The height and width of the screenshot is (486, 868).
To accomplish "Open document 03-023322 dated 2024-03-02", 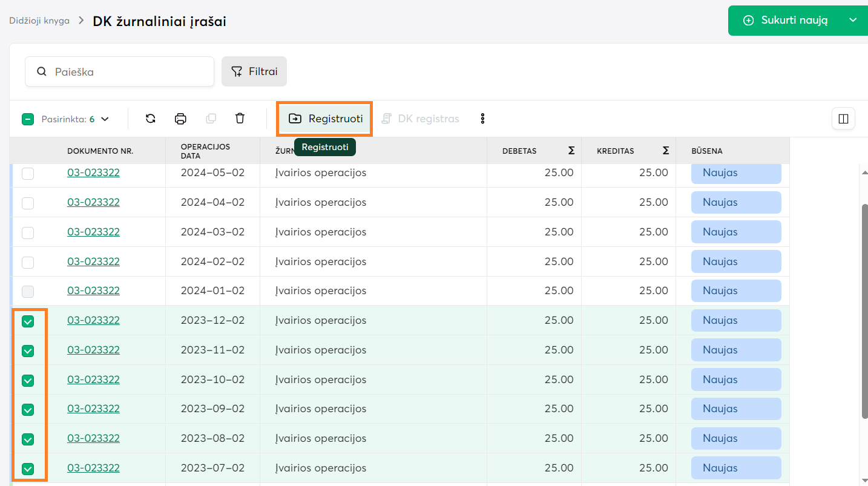I will pyautogui.click(x=93, y=232).
